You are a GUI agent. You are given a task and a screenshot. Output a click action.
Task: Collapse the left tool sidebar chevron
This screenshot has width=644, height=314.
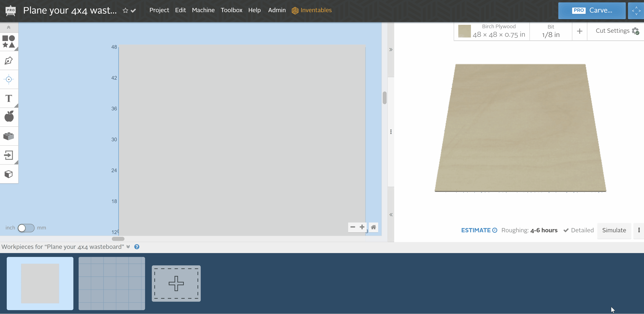click(x=9, y=27)
